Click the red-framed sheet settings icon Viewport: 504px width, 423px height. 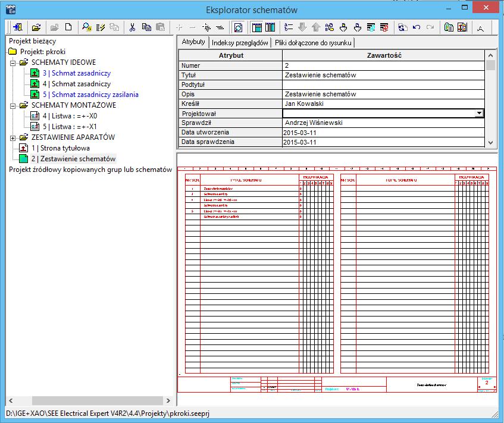pyautogui.click(x=462, y=27)
